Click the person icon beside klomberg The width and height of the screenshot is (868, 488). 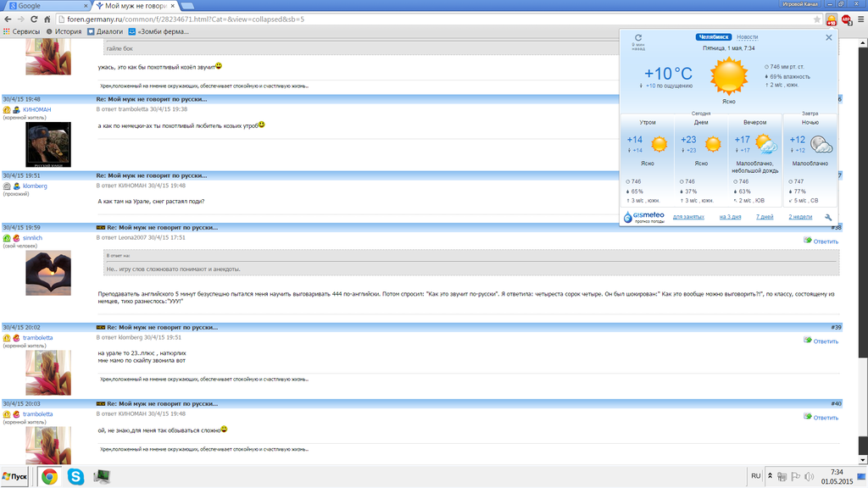(x=17, y=186)
